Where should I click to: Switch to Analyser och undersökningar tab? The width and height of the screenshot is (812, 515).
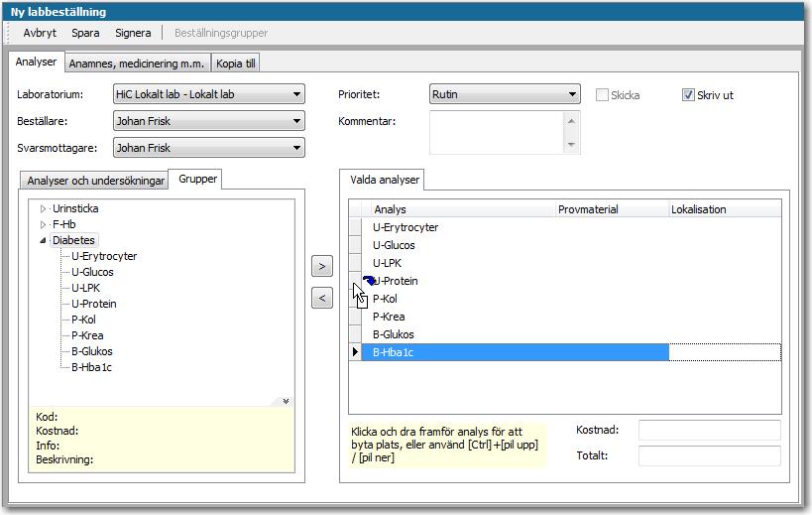95,181
